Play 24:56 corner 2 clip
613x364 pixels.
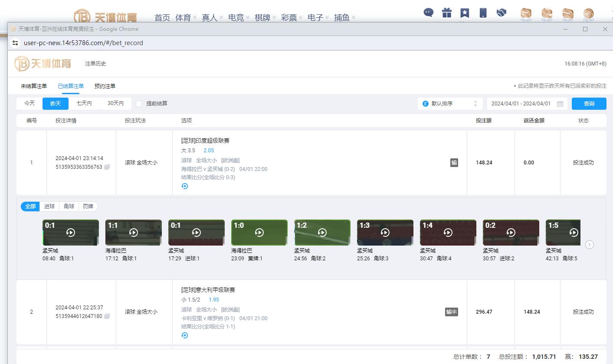[x=322, y=233]
